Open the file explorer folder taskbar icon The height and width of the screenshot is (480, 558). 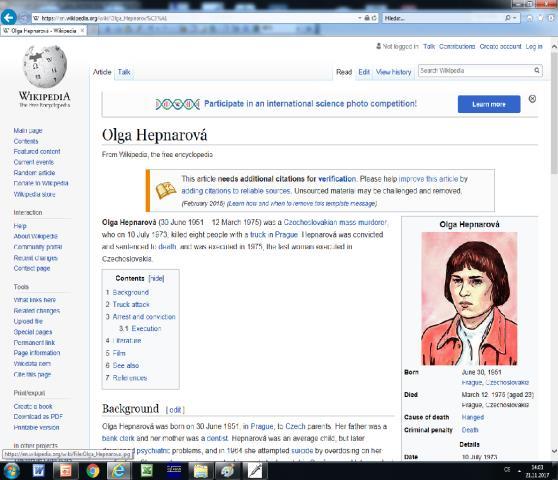(x=201, y=471)
